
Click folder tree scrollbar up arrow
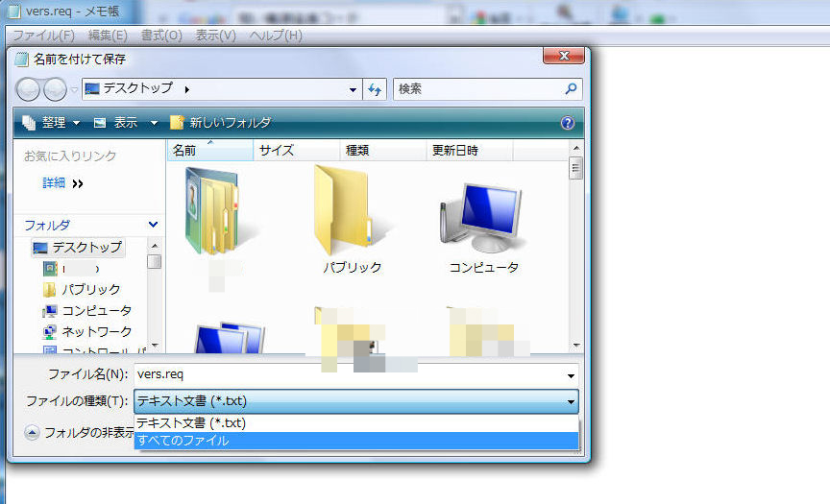pos(155,246)
